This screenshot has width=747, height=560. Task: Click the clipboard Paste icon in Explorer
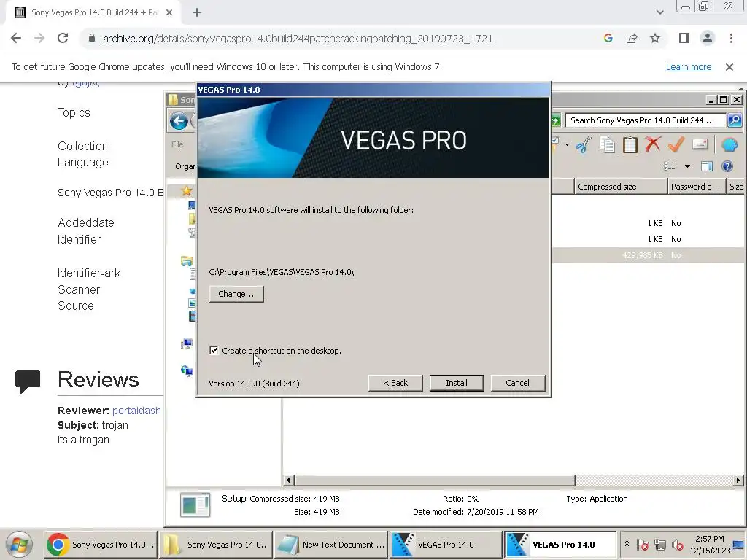click(630, 144)
